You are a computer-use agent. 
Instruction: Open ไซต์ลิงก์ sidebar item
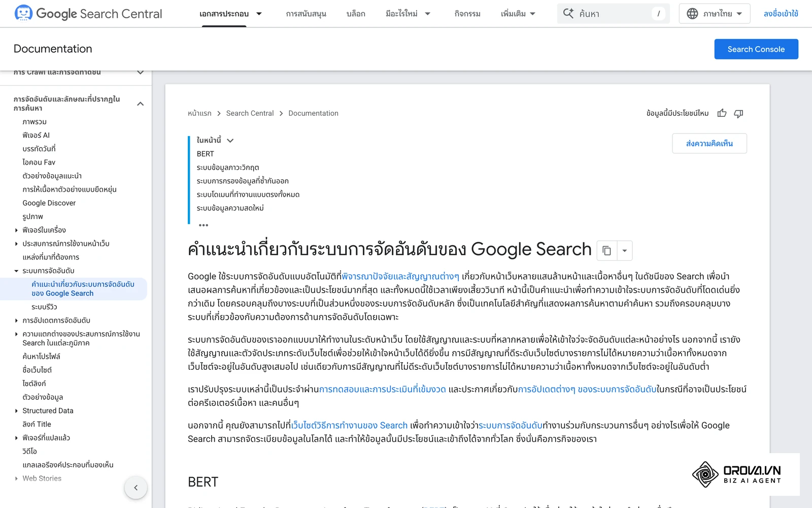(34, 384)
